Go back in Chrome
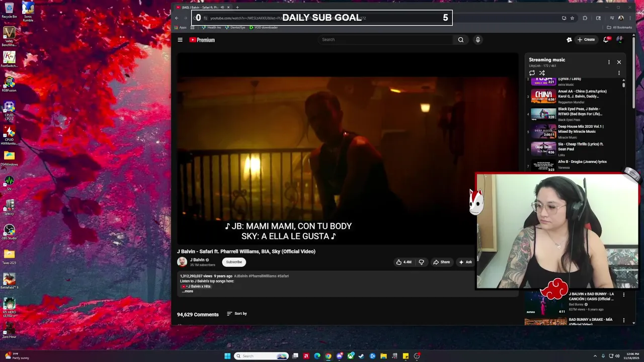644x362 pixels. tap(177, 18)
